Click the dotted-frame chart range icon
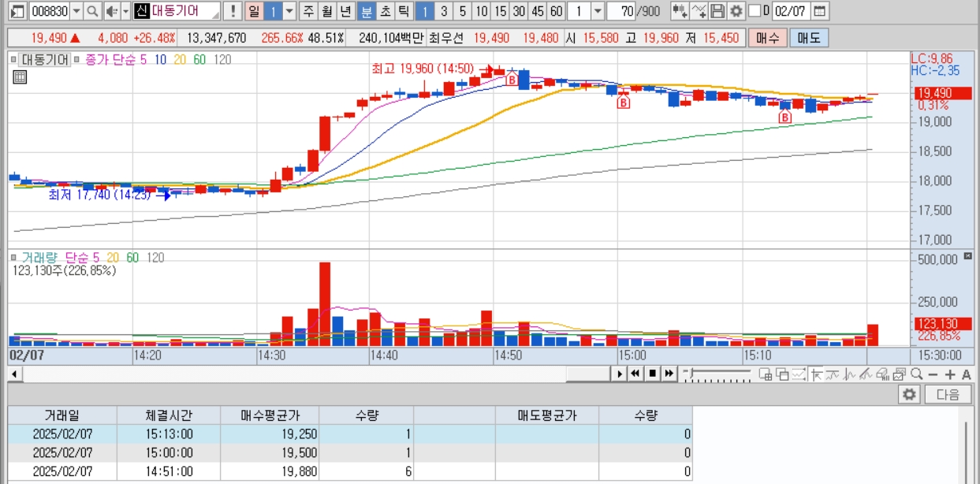Viewport: 980px width, 484px height. 799,374
